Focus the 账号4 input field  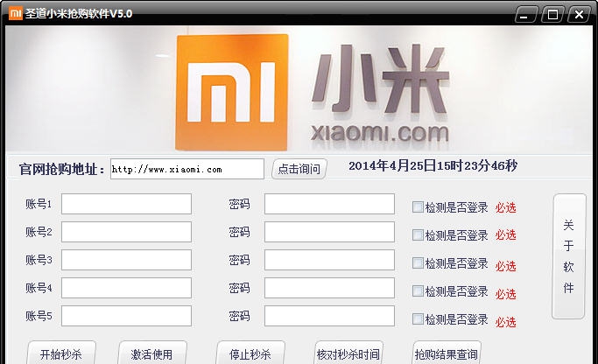click(x=126, y=288)
